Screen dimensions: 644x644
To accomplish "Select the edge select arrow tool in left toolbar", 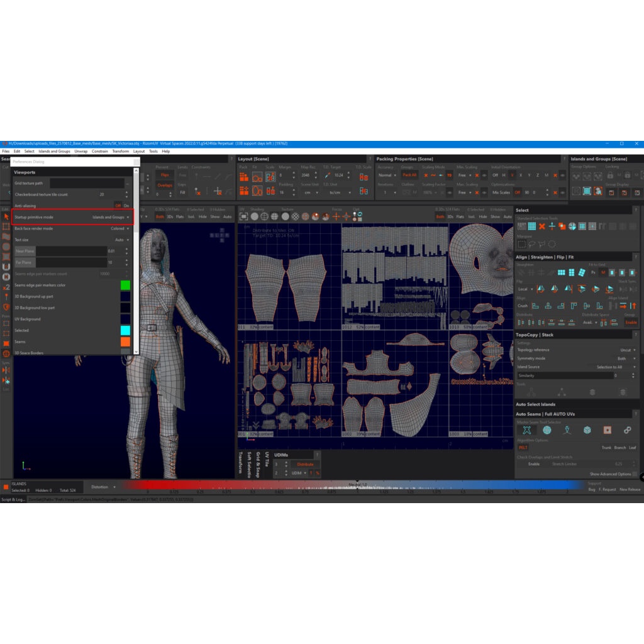I will (x=6, y=217).
